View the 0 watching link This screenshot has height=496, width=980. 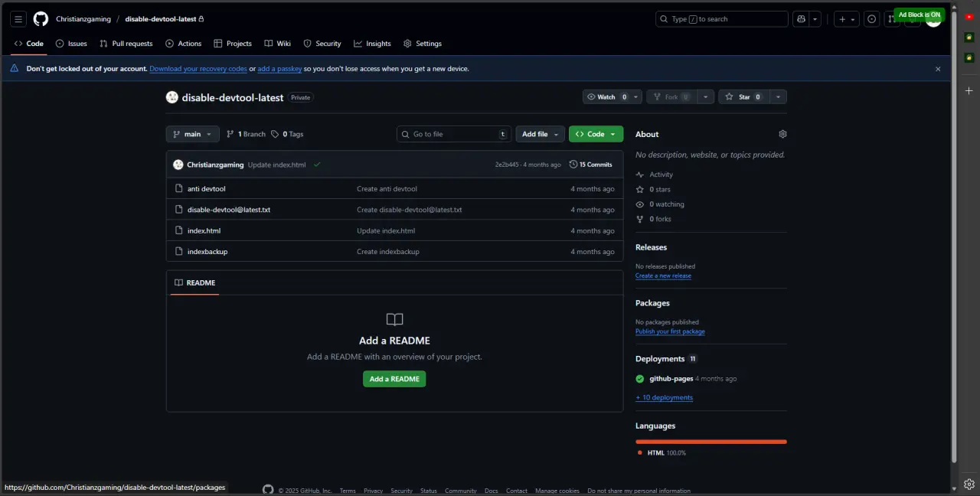660,204
